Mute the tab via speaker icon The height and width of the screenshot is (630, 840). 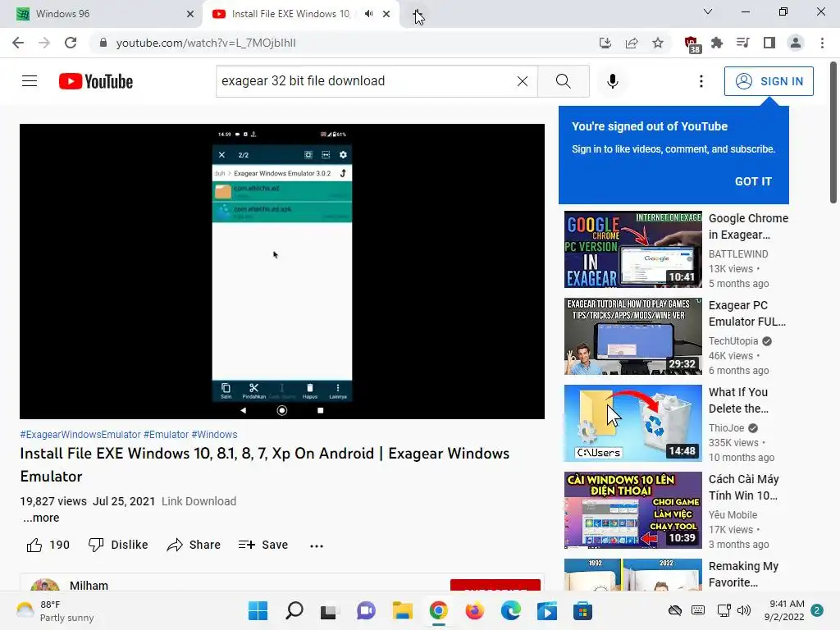point(368,14)
